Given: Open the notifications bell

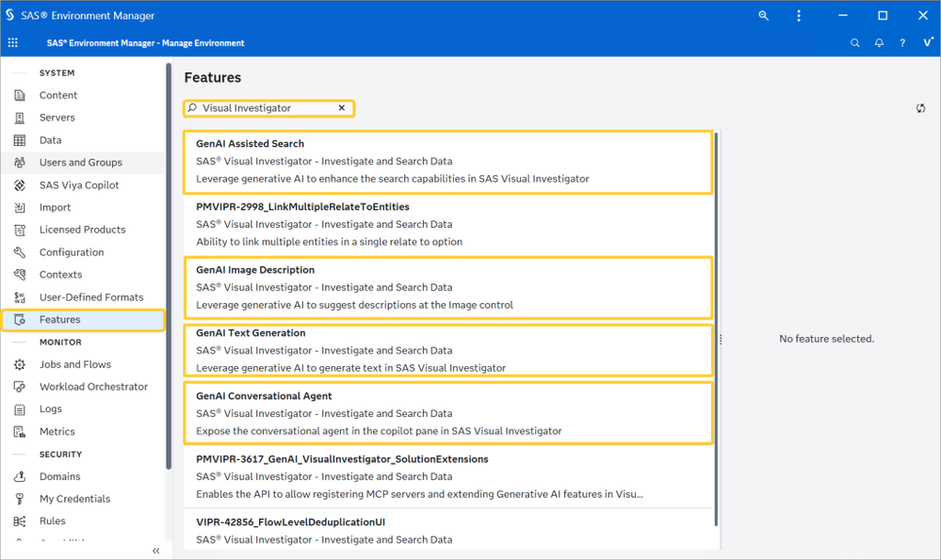Looking at the screenshot, I should pos(879,43).
